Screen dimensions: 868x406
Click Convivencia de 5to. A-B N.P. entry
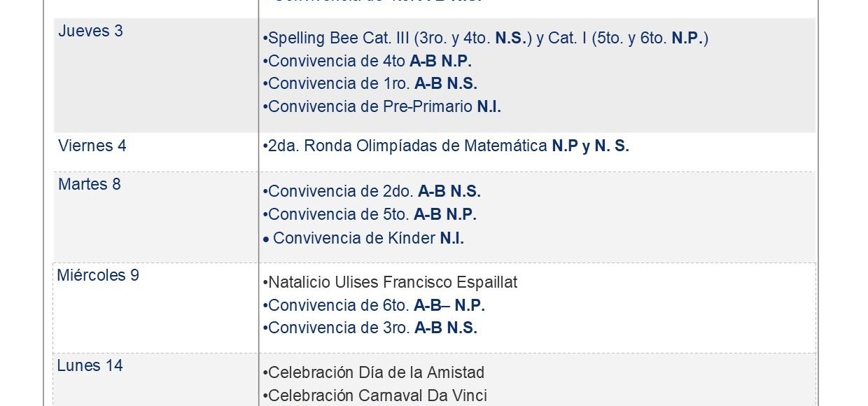370,214
